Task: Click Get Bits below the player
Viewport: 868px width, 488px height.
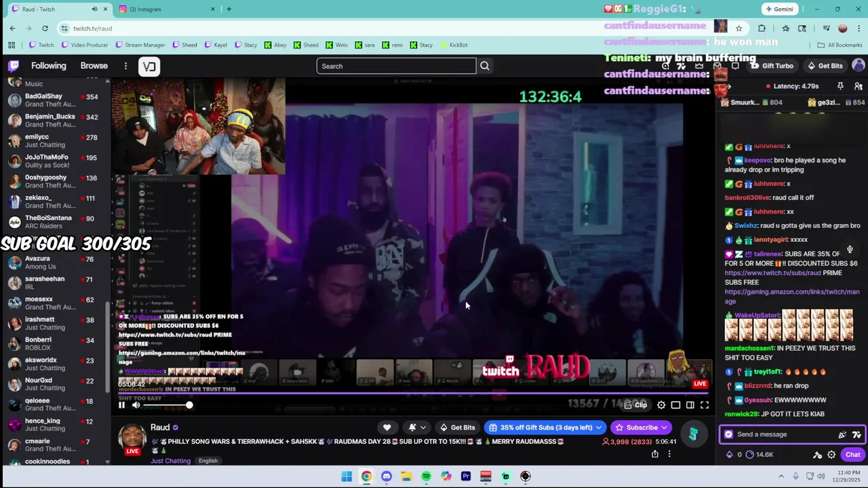Action: pyautogui.click(x=457, y=428)
